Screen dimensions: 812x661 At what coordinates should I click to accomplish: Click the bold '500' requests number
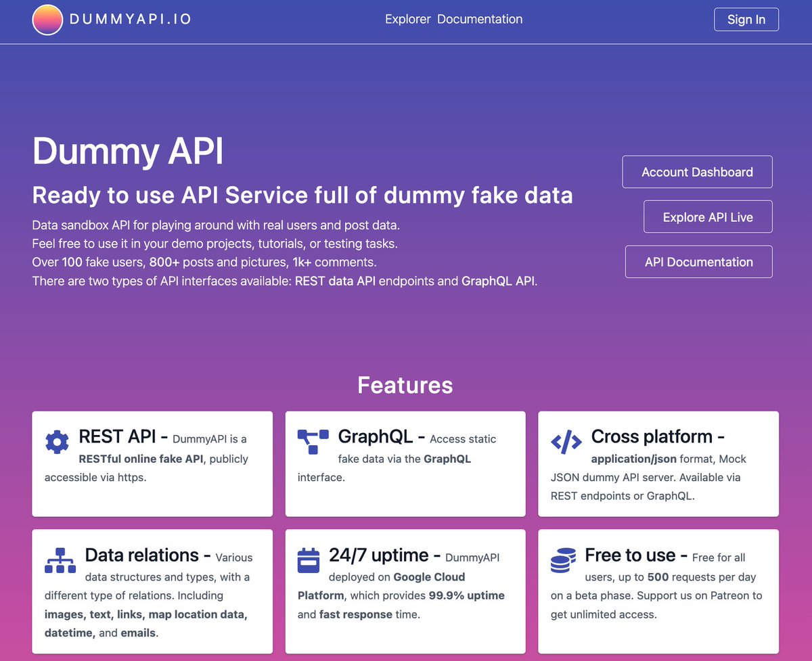(658, 577)
